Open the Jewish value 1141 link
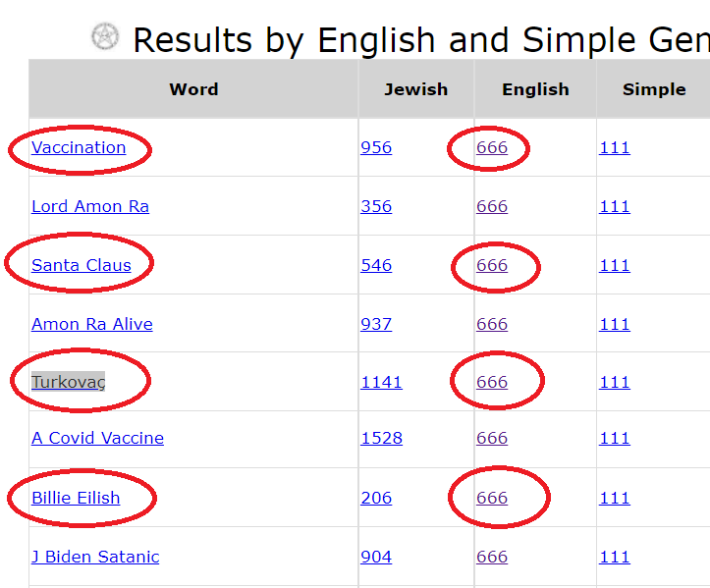 pos(381,382)
